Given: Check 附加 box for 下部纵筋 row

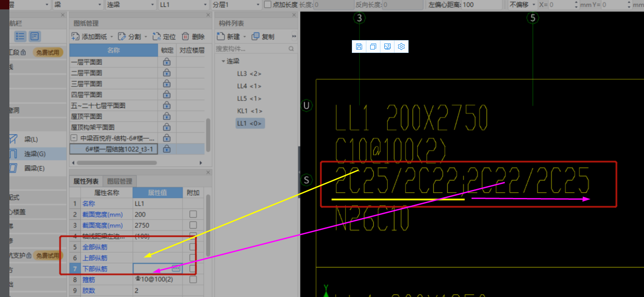Looking at the screenshot, I should click(193, 268).
